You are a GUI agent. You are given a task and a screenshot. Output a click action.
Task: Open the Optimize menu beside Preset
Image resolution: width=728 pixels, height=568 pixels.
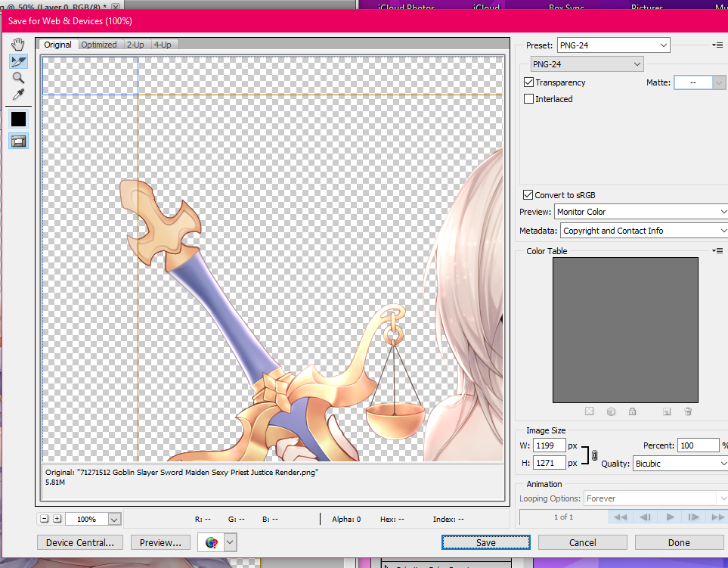coord(717,45)
